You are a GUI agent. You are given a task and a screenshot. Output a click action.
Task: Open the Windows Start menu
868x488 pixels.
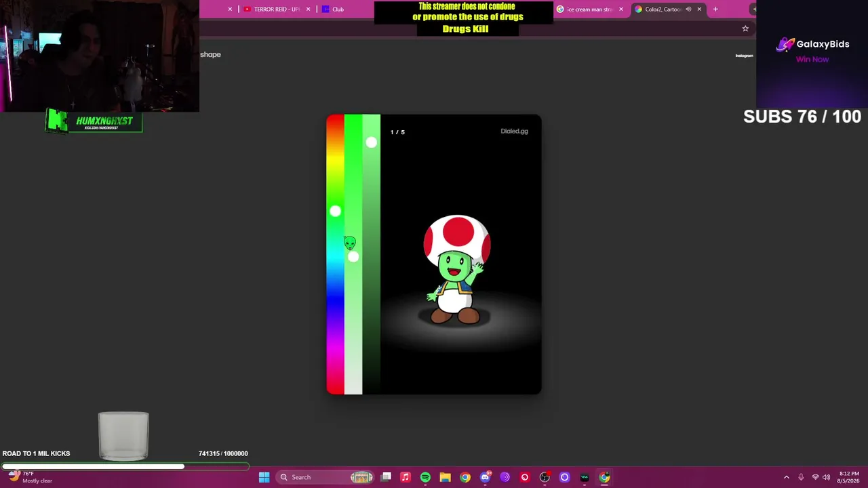264,477
